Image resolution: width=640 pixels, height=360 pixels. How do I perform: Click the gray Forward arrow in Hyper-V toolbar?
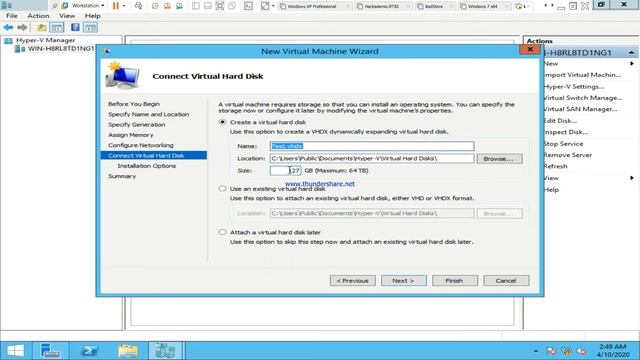pos(22,27)
